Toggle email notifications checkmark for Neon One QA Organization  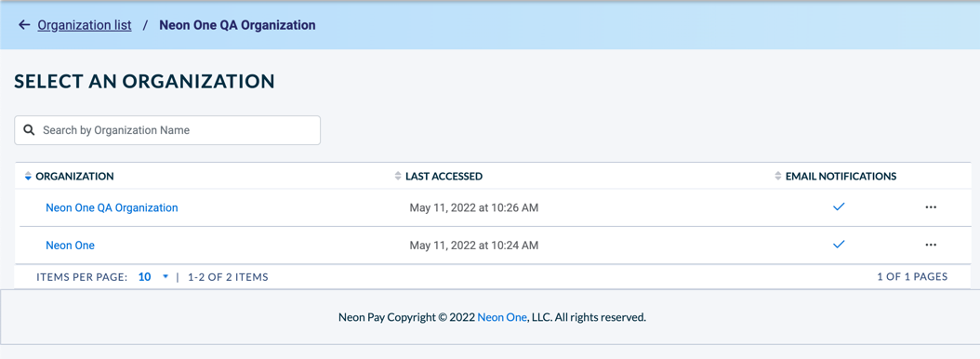tap(839, 206)
